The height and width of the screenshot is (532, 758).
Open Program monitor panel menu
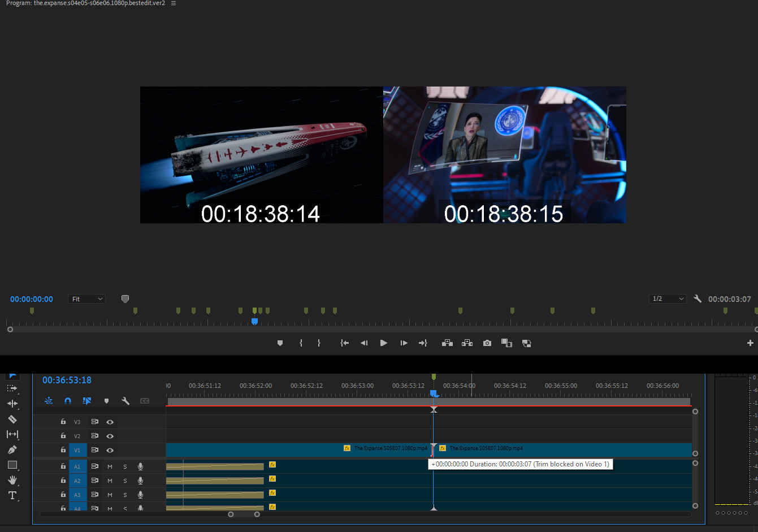[174, 3]
